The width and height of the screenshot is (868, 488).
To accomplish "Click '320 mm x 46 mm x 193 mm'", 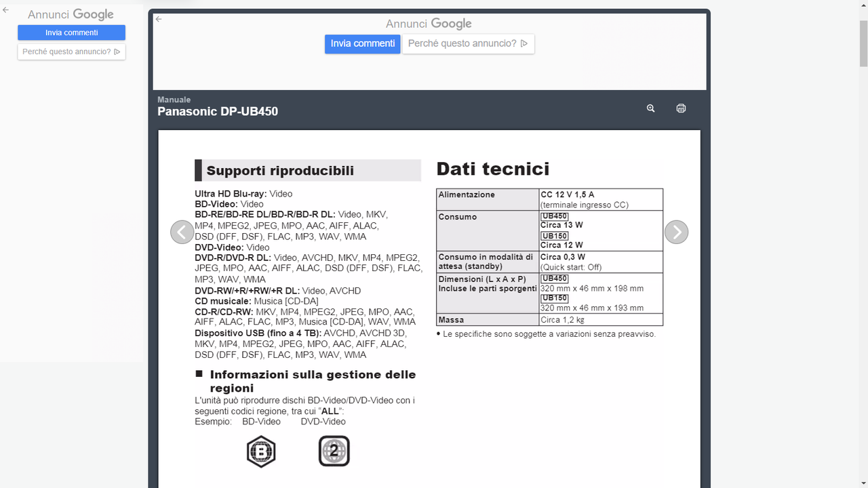I will pyautogui.click(x=592, y=308).
